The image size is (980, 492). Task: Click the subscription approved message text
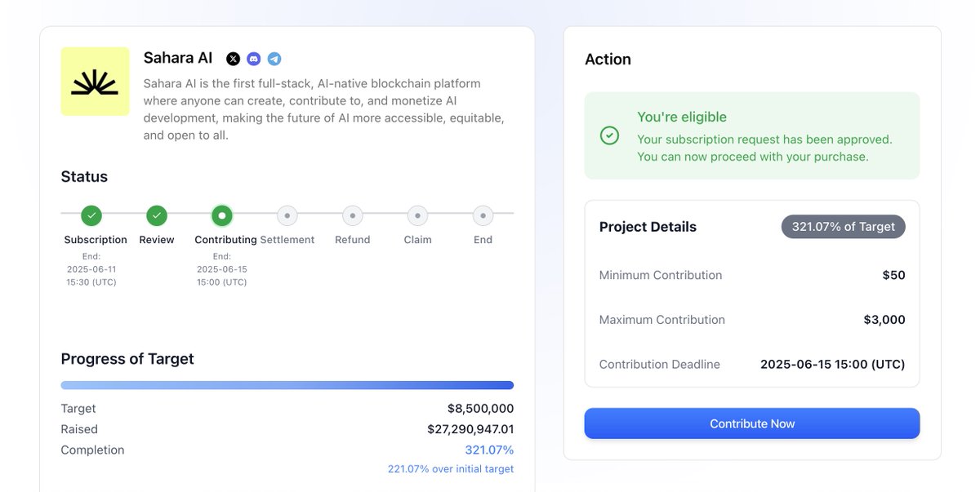tap(764, 148)
